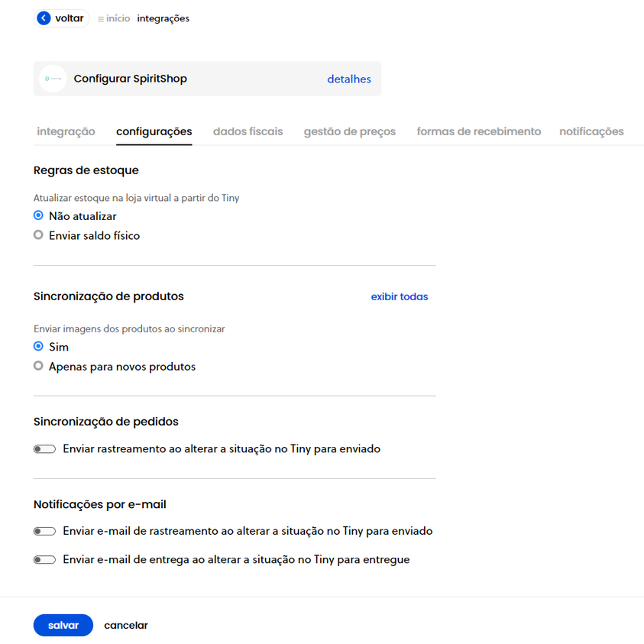This screenshot has height=644, width=644.
Task: Select Enviar saldo físico radio option
Action: pyautogui.click(x=38, y=235)
